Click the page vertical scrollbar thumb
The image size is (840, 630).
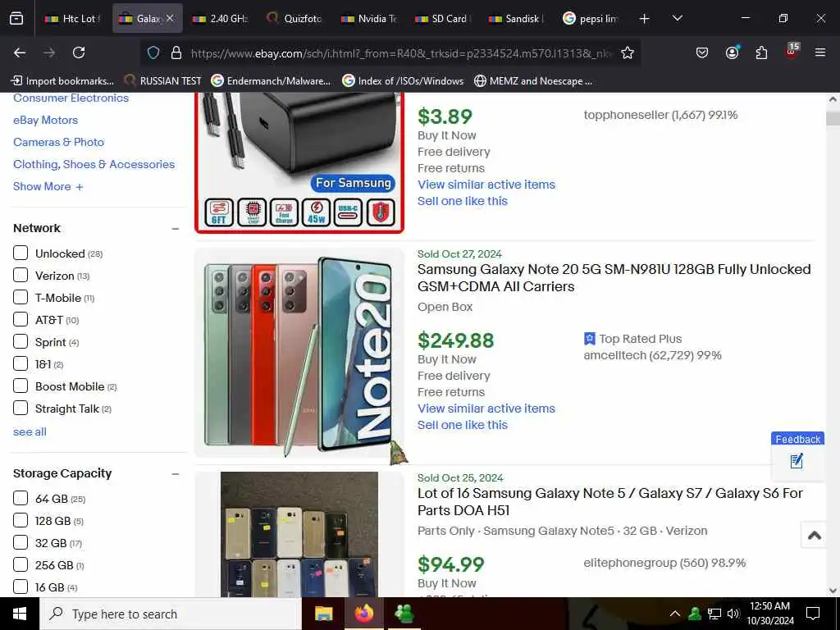click(x=833, y=119)
